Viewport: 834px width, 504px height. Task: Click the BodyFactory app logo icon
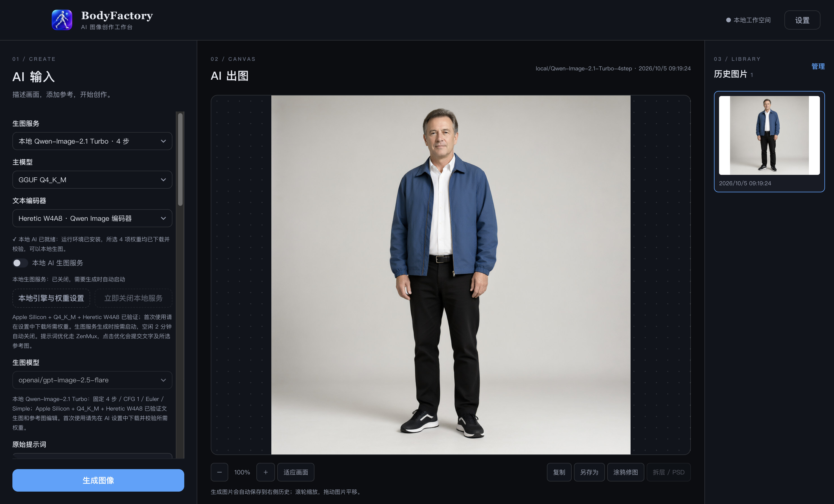pyautogui.click(x=62, y=20)
